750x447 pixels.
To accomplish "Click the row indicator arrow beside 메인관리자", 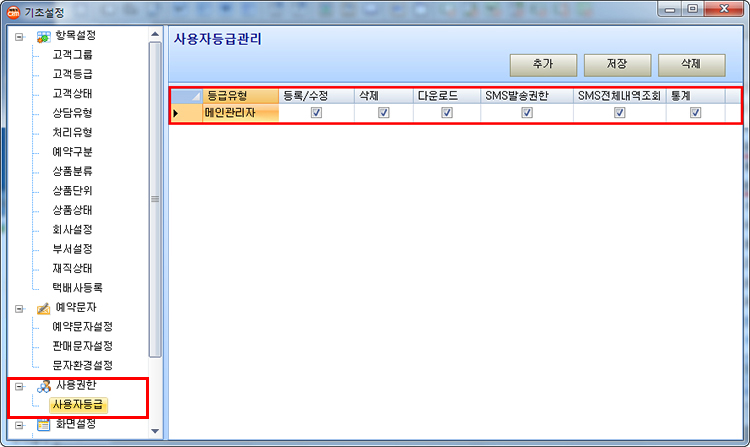I will pos(177,113).
